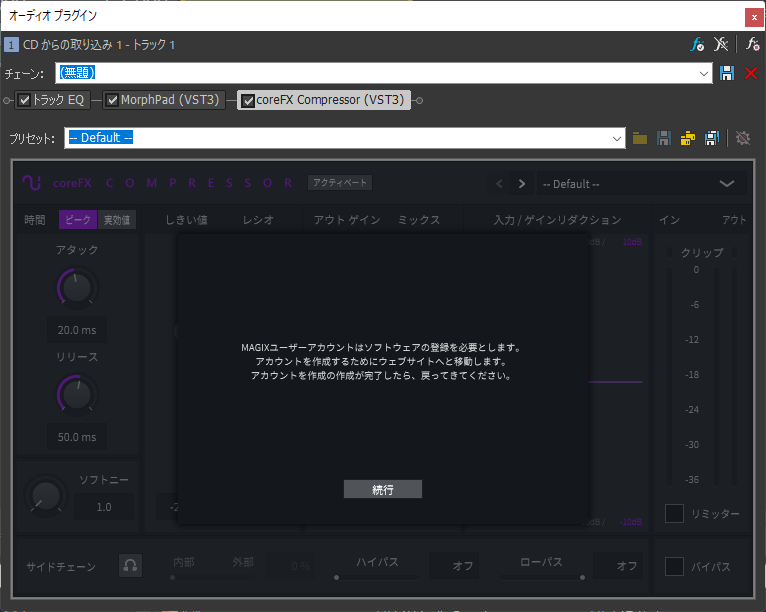Enable the リミッター checkbox
The height and width of the screenshot is (612, 766).
pos(675,513)
